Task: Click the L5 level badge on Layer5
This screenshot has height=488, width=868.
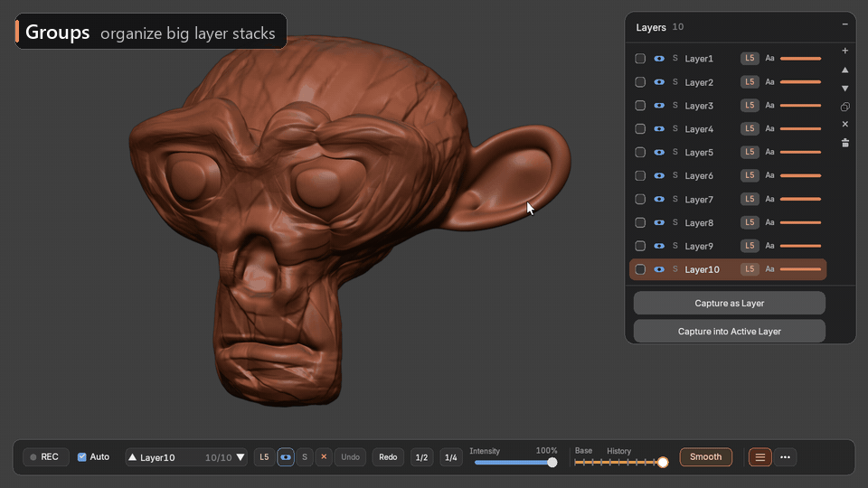Action: (750, 152)
